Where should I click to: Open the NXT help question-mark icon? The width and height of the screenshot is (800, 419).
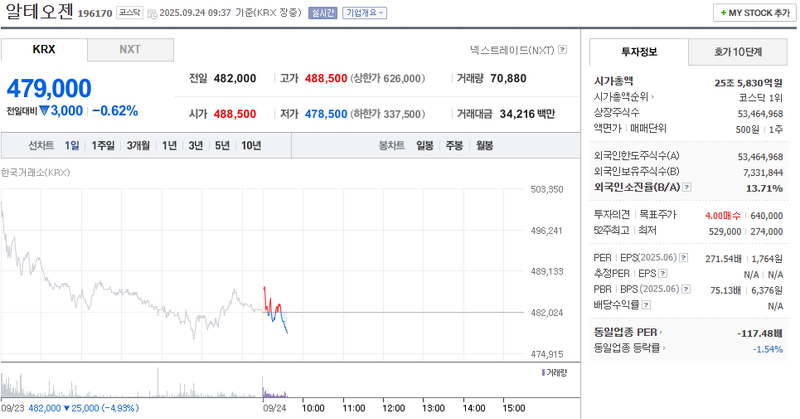(x=562, y=50)
